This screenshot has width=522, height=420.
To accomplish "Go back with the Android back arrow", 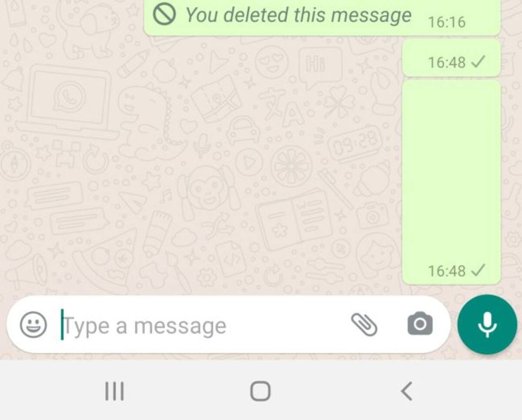I will click(x=406, y=391).
